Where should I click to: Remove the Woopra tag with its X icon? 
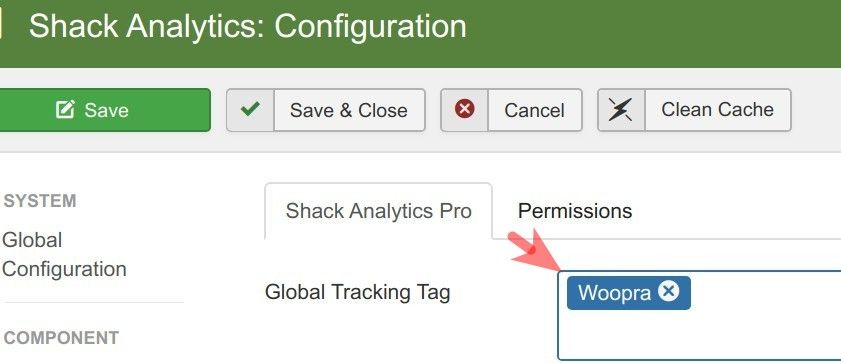pyautogui.click(x=669, y=292)
